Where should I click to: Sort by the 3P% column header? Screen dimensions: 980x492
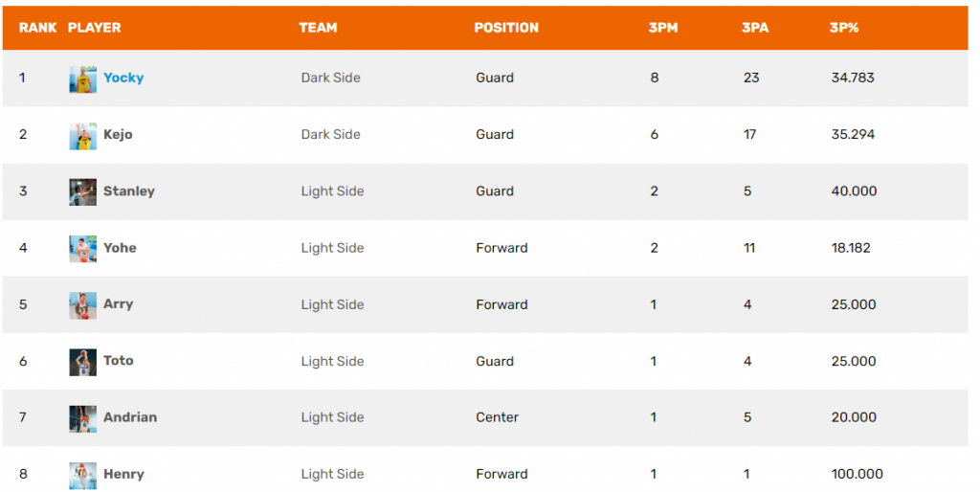point(844,28)
